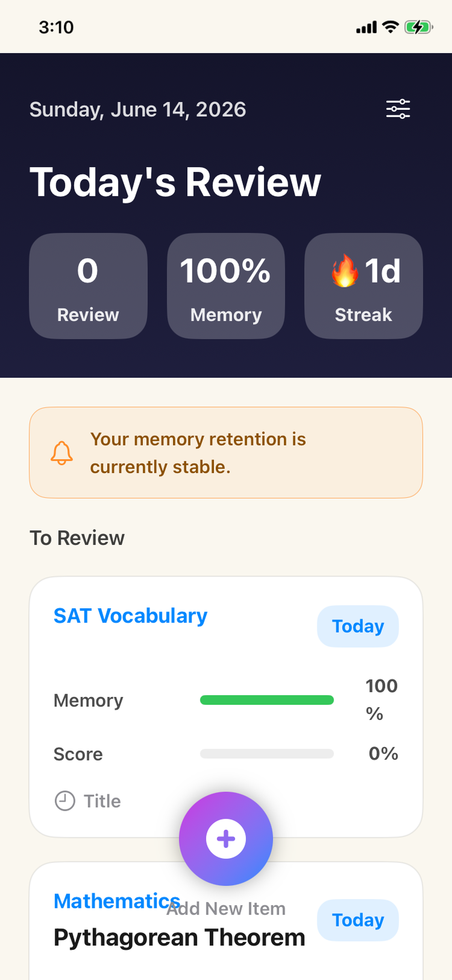452x980 pixels.
Task: Open the 0 Review stat card
Action: [x=88, y=286]
